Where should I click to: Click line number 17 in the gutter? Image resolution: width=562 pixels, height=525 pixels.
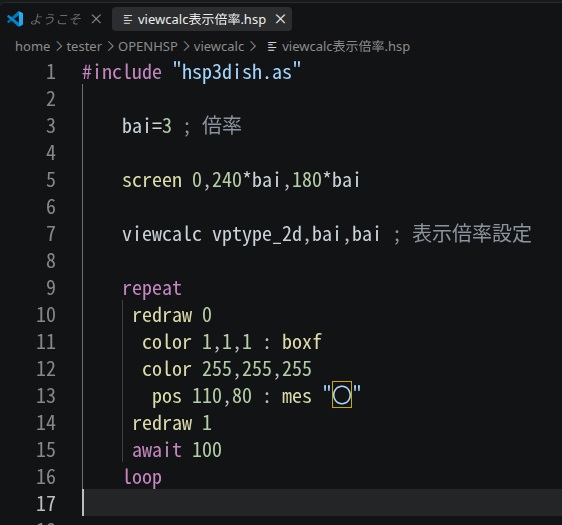(x=46, y=504)
